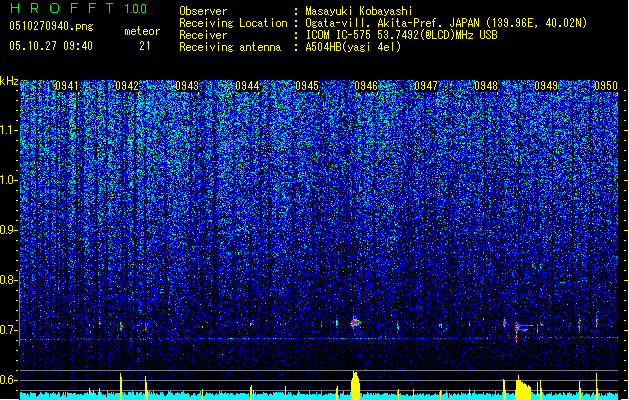The width and height of the screenshot is (629, 400).
Task: Click the wide yellow power peak before 0949
Action: click(x=523, y=388)
